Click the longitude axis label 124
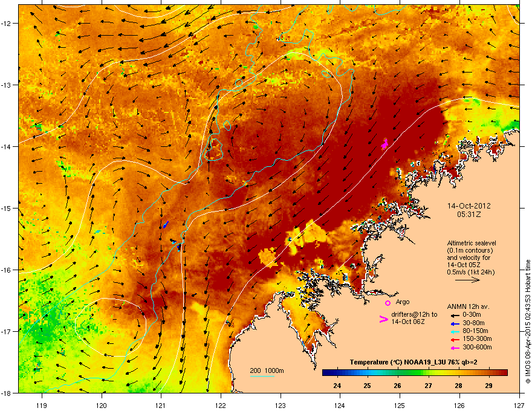This screenshot has width=532, height=411. (340, 405)
